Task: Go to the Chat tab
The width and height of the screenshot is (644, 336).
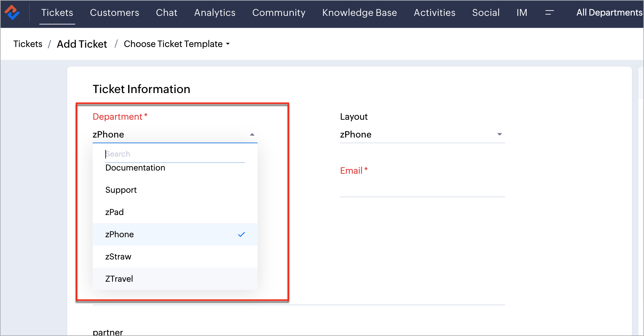Action: pyautogui.click(x=167, y=13)
